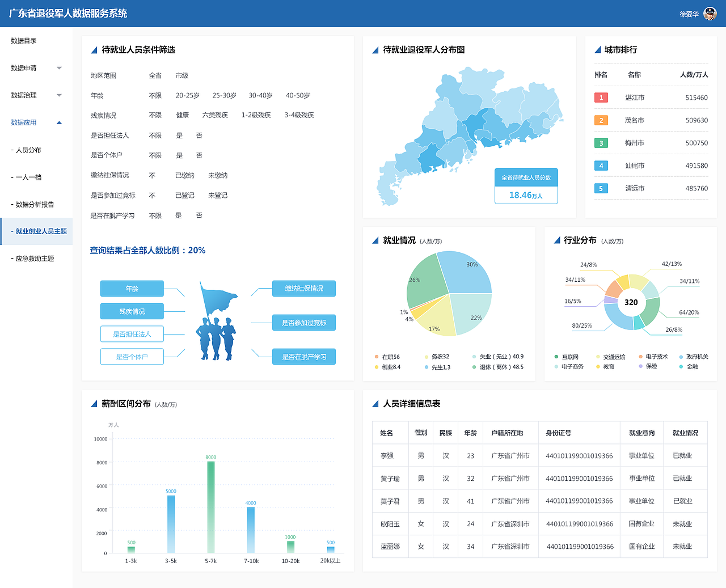Click the 320 donut chart center
This screenshot has width=726, height=588.
click(631, 302)
